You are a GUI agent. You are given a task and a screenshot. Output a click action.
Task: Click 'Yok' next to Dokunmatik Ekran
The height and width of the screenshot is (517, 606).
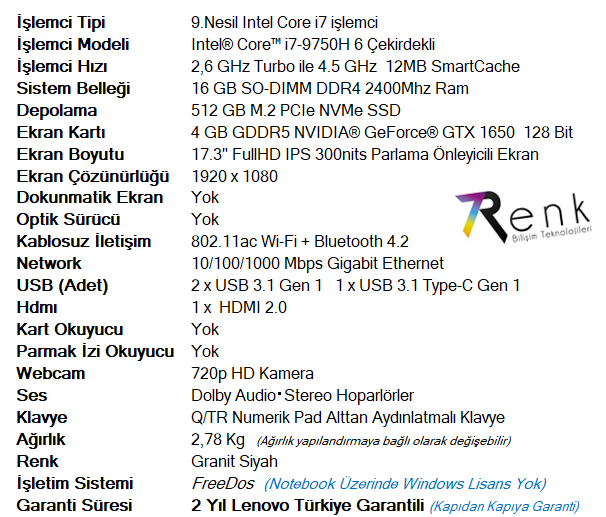[205, 197]
